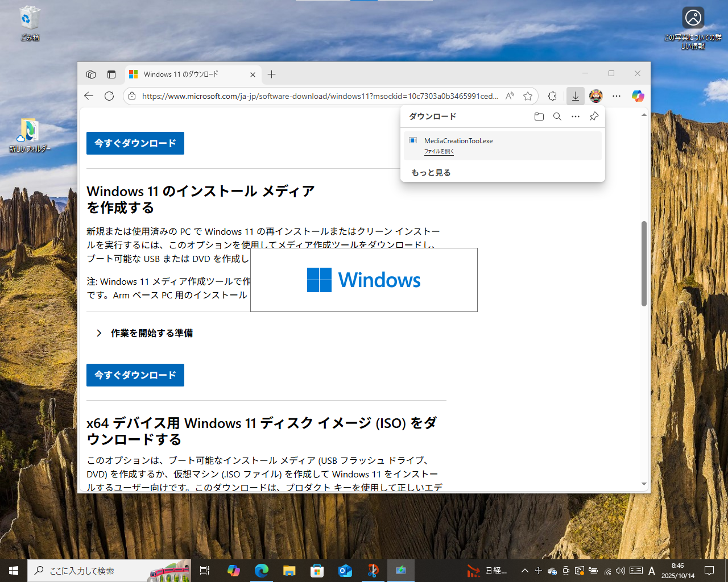Screen dimensions: 728x582
Task: Open browser Collections icon next to address bar
Action: 552,96
